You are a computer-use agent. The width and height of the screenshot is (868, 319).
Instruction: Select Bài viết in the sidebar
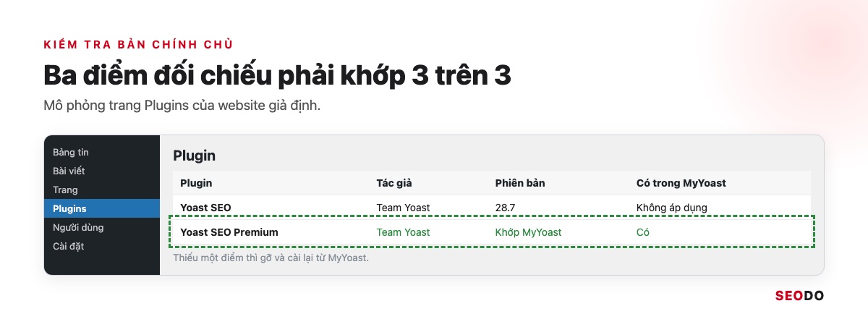[x=69, y=171]
